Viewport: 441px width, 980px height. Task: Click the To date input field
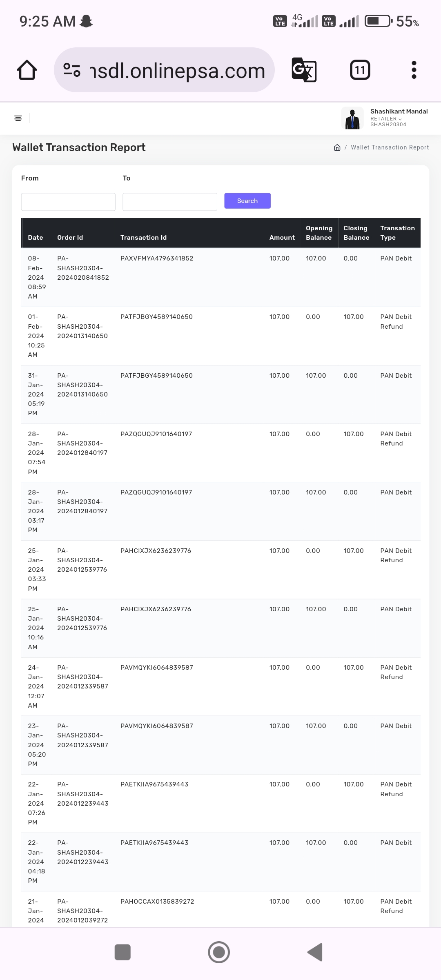(170, 202)
